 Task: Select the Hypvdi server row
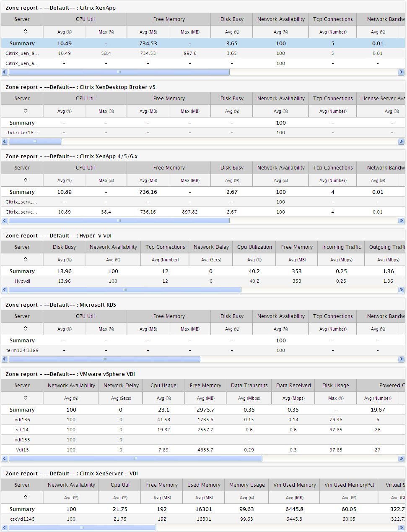[x=203, y=281]
